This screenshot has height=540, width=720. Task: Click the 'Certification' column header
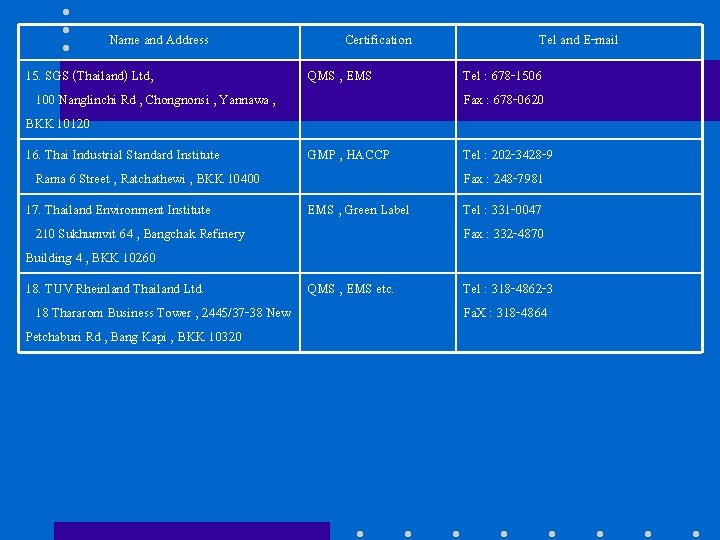coord(378,40)
